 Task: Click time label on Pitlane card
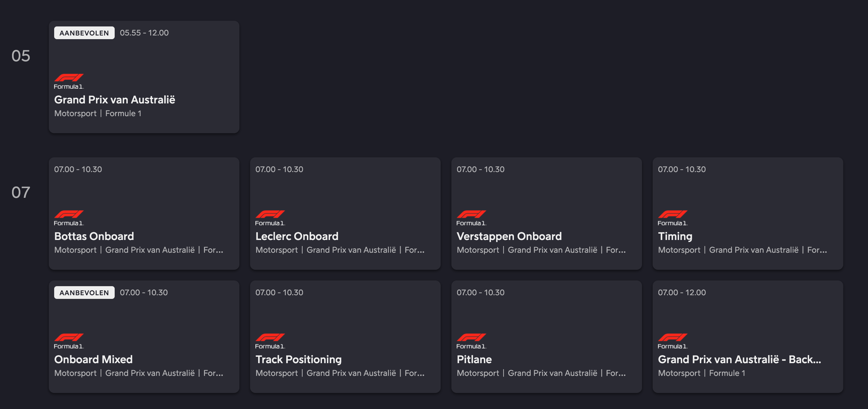coord(480,292)
